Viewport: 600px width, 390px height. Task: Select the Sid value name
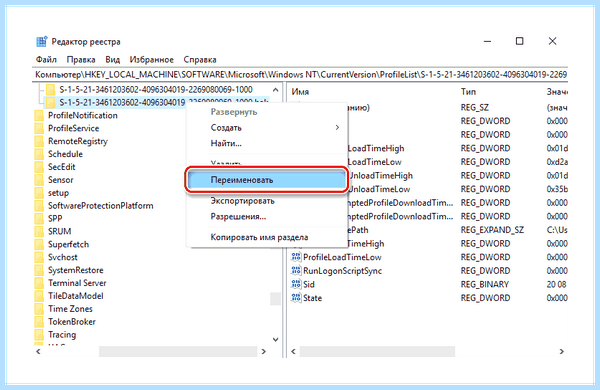pyautogui.click(x=309, y=284)
